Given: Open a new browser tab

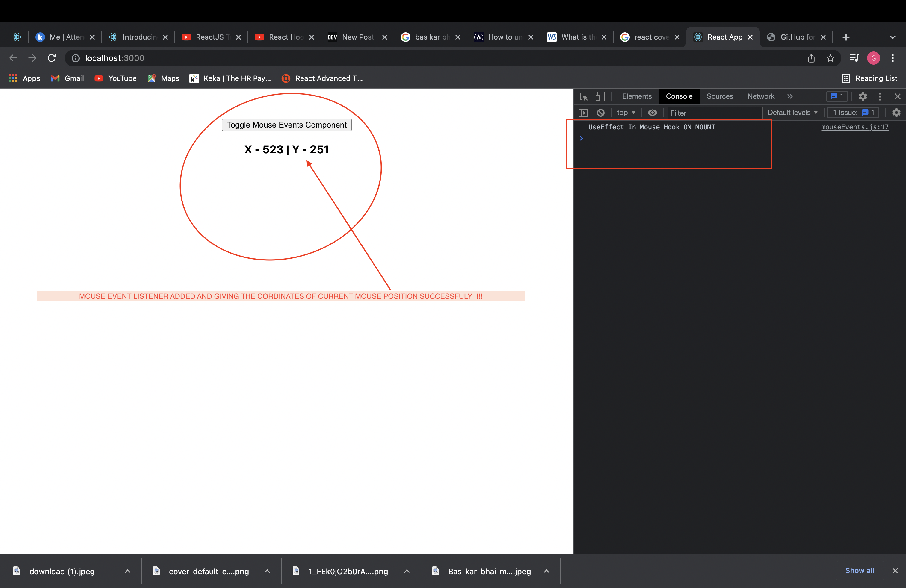Looking at the screenshot, I should coord(846,37).
